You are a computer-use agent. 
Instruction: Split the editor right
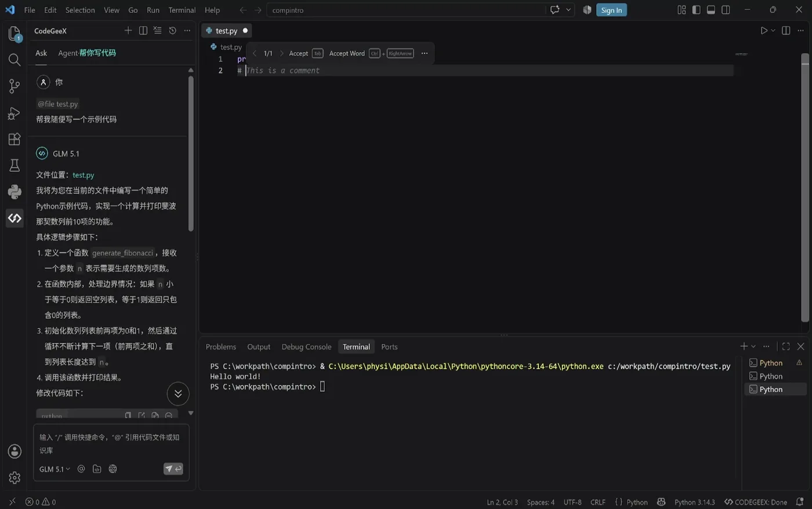click(786, 31)
